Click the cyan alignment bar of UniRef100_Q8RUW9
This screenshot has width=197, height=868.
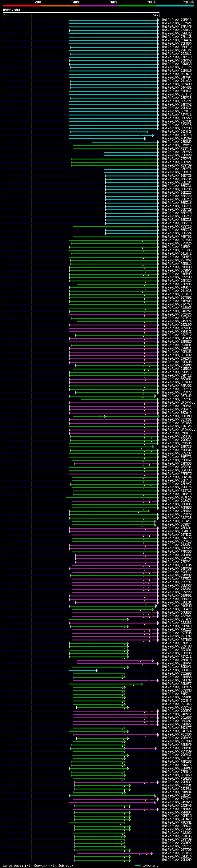point(125,142)
